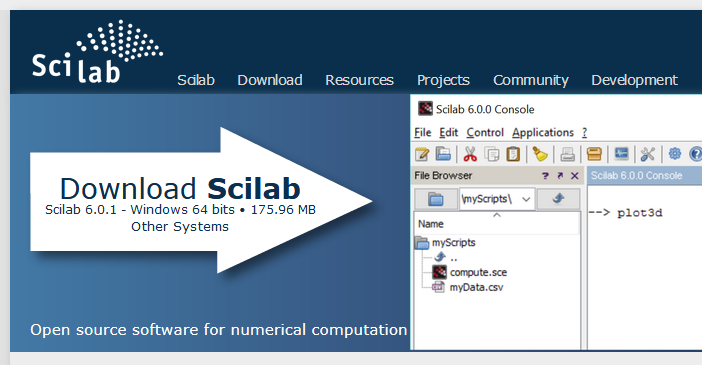The width and height of the screenshot is (702, 365).
Task: Open the ? help menu in Console
Action: [x=584, y=133]
